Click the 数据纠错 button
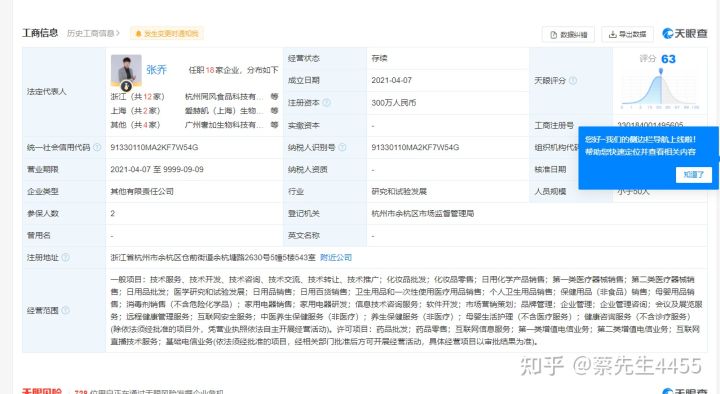720x394 pixels. tap(568, 34)
